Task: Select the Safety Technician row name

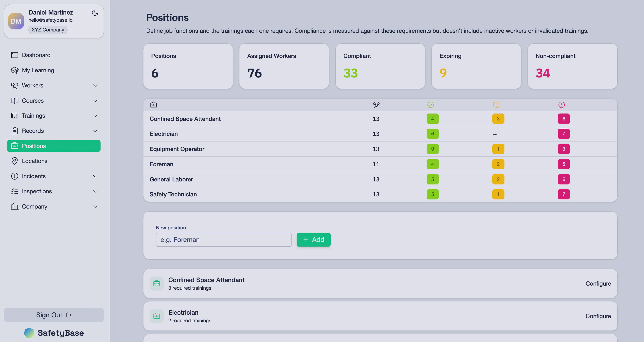Action: [x=173, y=194]
